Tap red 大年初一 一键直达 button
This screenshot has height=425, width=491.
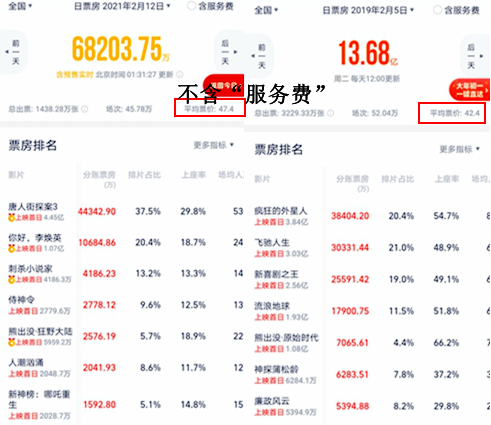click(470, 90)
